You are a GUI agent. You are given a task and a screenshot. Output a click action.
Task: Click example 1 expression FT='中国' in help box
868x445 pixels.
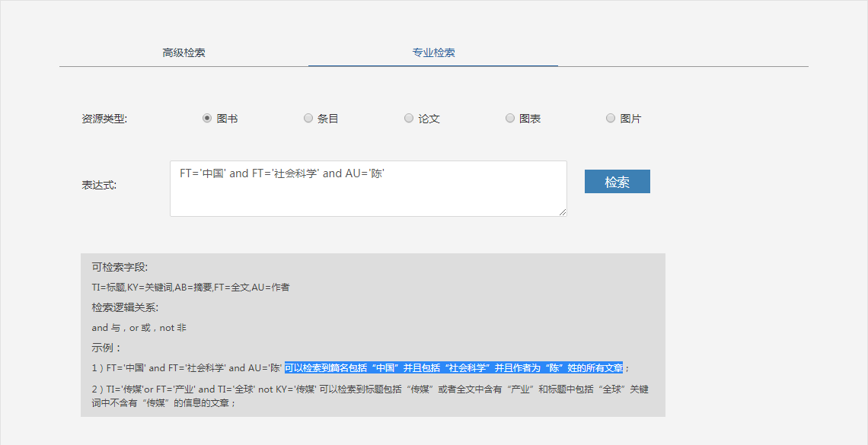click(187, 367)
